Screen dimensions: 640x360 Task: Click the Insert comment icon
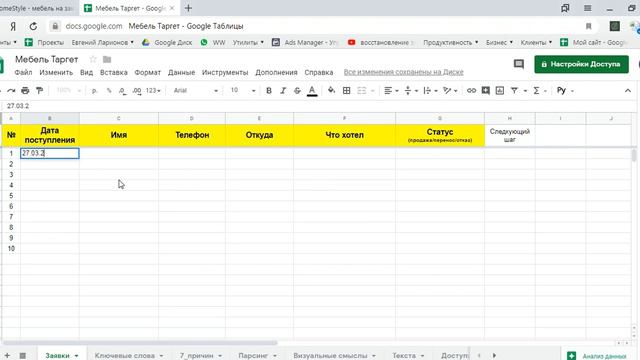coord(485,91)
